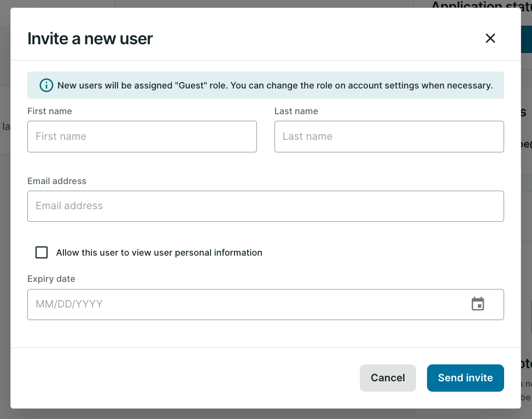Focus the First name input field
The height and width of the screenshot is (419, 532).
coord(142,137)
